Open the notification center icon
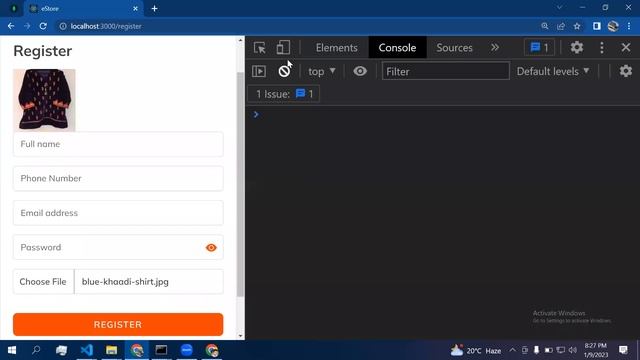640x360 pixels. click(x=623, y=350)
